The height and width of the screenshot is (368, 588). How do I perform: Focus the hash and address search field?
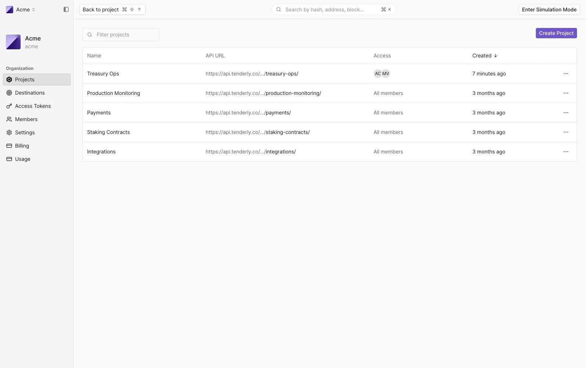[x=333, y=10]
